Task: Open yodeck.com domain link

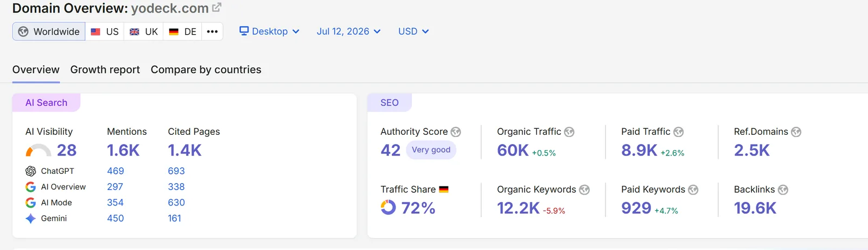Action: click(x=170, y=8)
